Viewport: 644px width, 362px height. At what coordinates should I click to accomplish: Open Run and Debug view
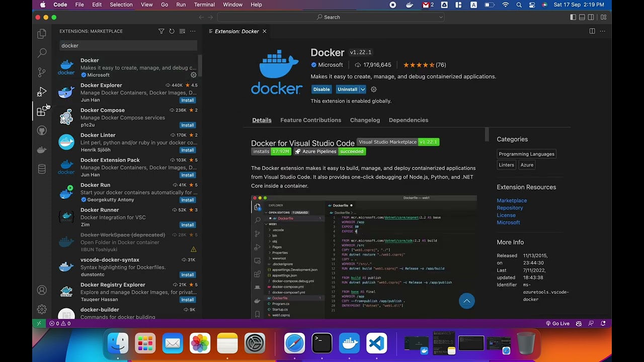pos(42,92)
